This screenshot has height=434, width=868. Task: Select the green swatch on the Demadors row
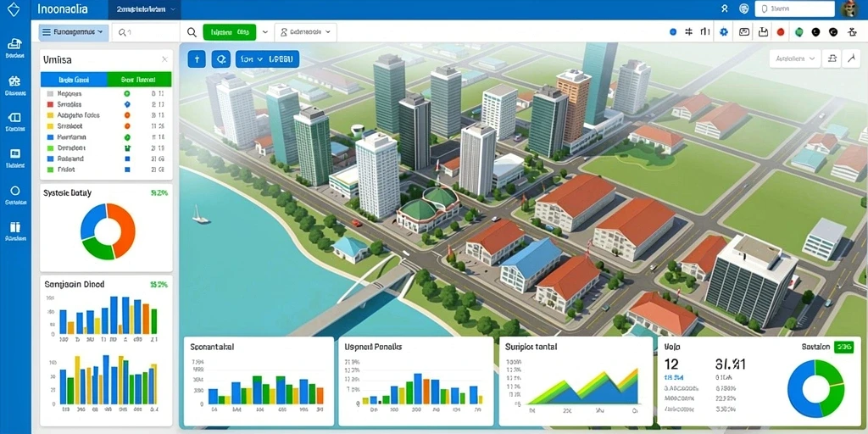coord(50,147)
